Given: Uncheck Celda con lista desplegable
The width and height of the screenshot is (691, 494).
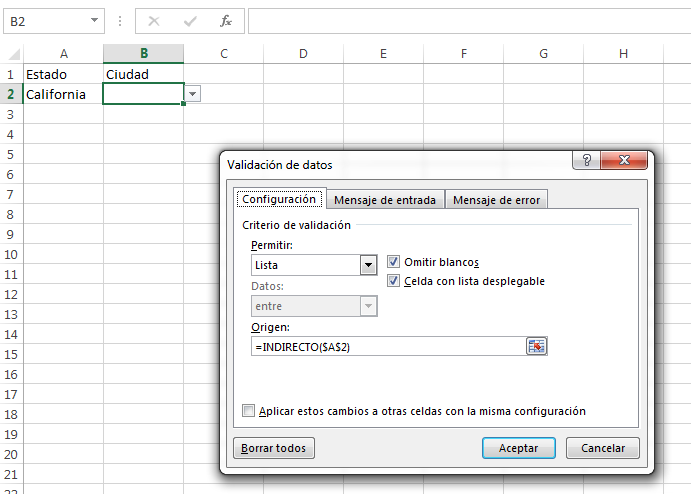Looking at the screenshot, I should pyautogui.click(x=393, y=281).
